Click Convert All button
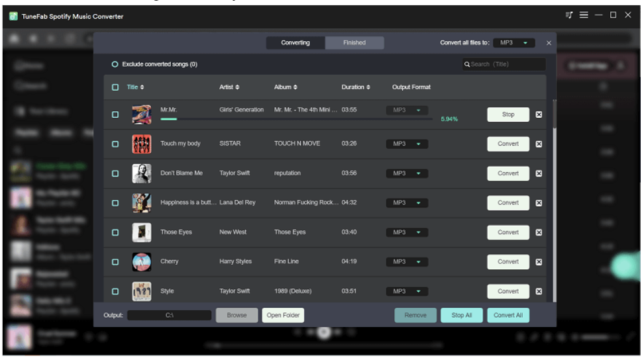644x360 pixels. tap(508, 315)
